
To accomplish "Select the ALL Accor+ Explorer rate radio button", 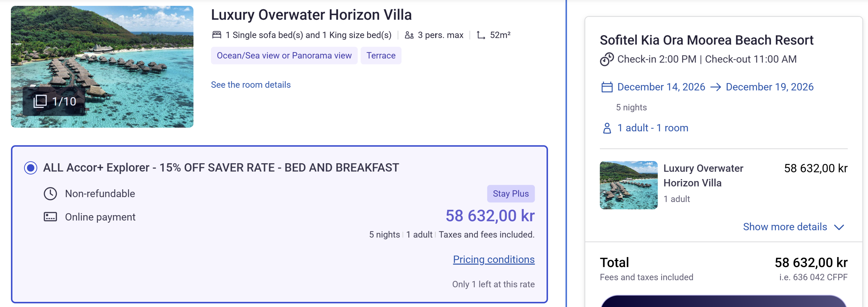I will pos(31,168).
